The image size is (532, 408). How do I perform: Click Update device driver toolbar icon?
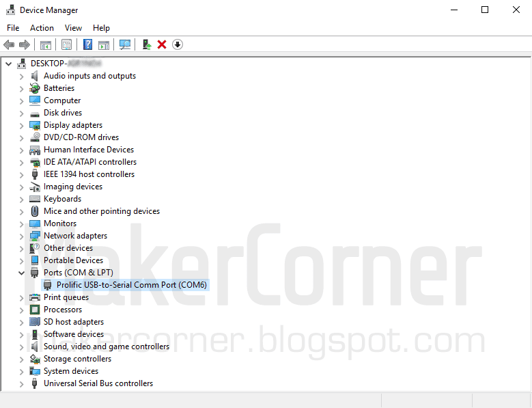click(x=147, y=44)
